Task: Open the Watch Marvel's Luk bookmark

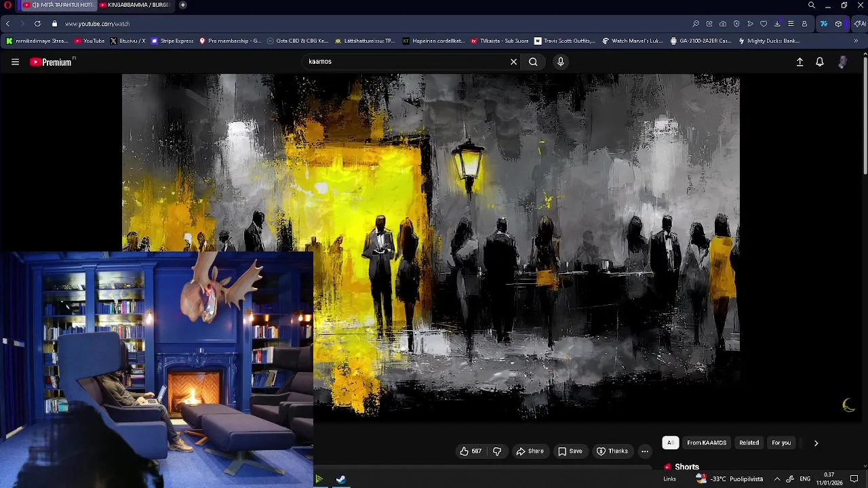Action: click(633, 41)
